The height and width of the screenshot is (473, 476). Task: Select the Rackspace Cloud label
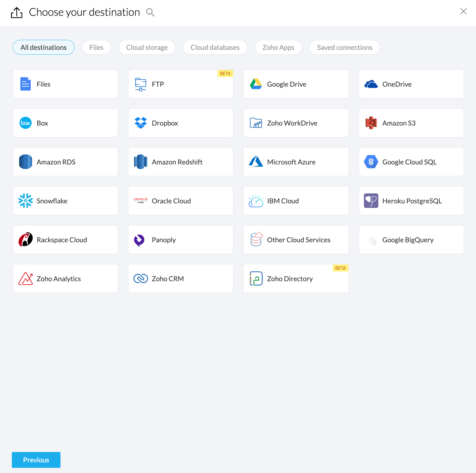click(x=62, y=240)
